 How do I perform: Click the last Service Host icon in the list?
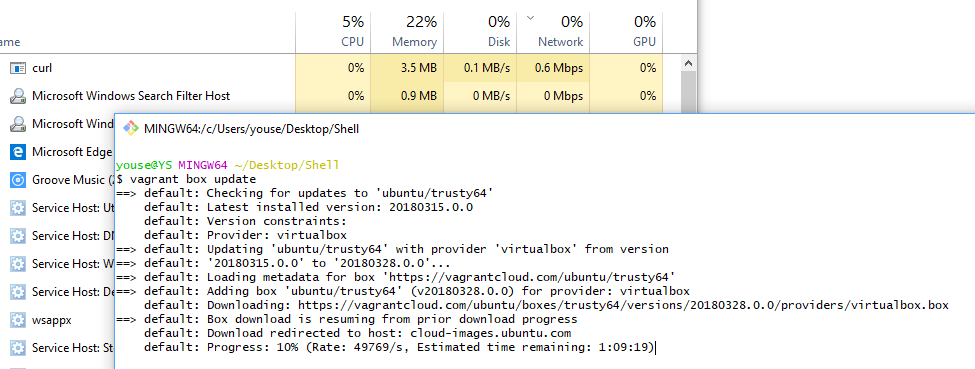tap(18, 348)
